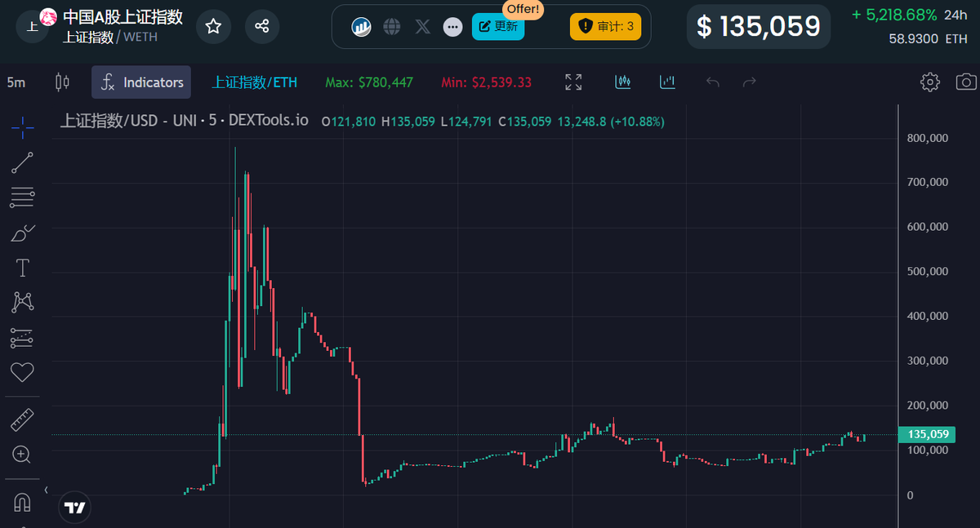Toggle fullscreen chart mode icon
This screenshot has height=528, width=980.
coord(573,82)
